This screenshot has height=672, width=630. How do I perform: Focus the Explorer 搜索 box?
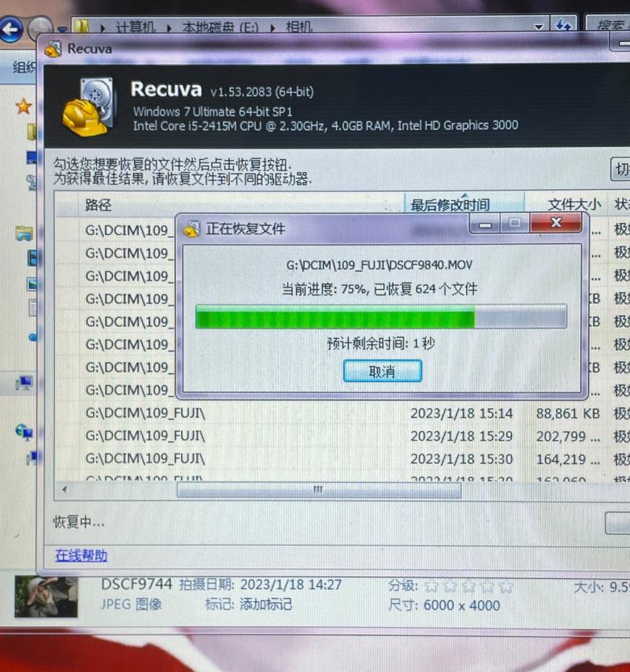610,26
